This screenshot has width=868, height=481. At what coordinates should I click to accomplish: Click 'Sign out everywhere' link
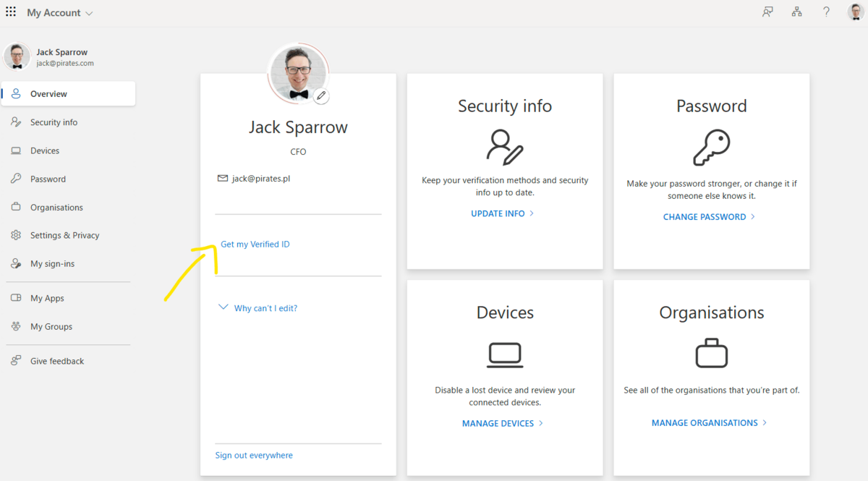click(254, 454)
